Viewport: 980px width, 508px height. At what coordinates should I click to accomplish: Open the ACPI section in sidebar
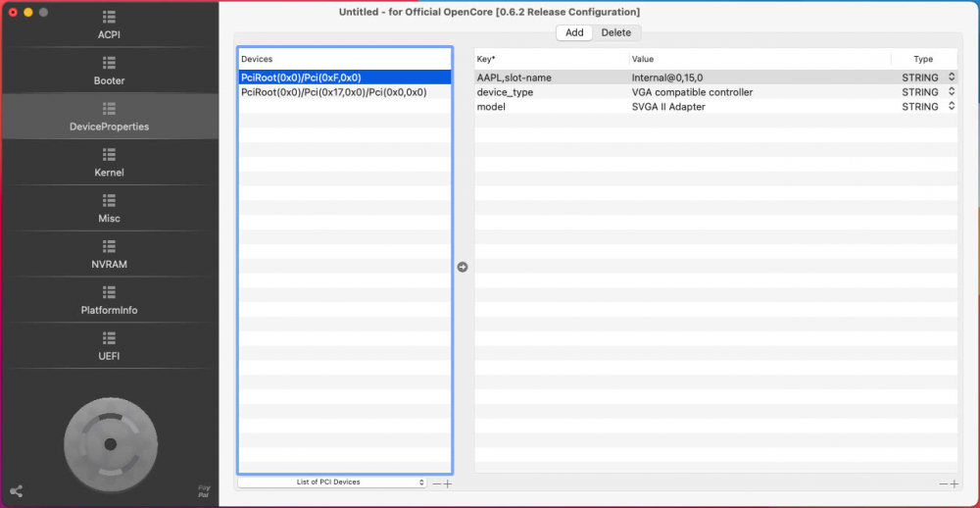coord(110,25)
